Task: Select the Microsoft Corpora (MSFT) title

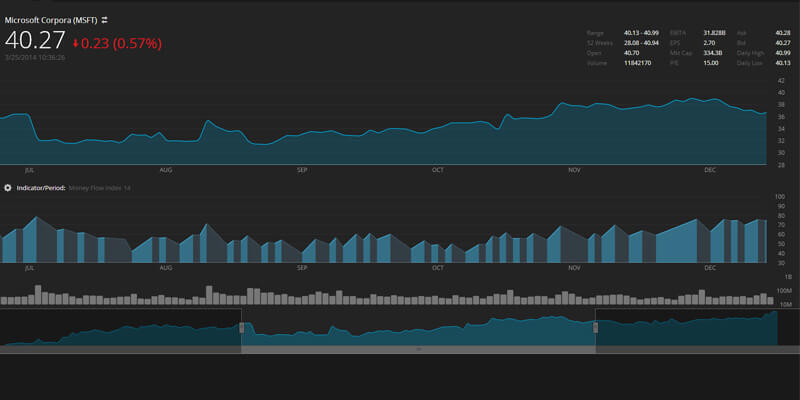Action: tap(51, 20)
